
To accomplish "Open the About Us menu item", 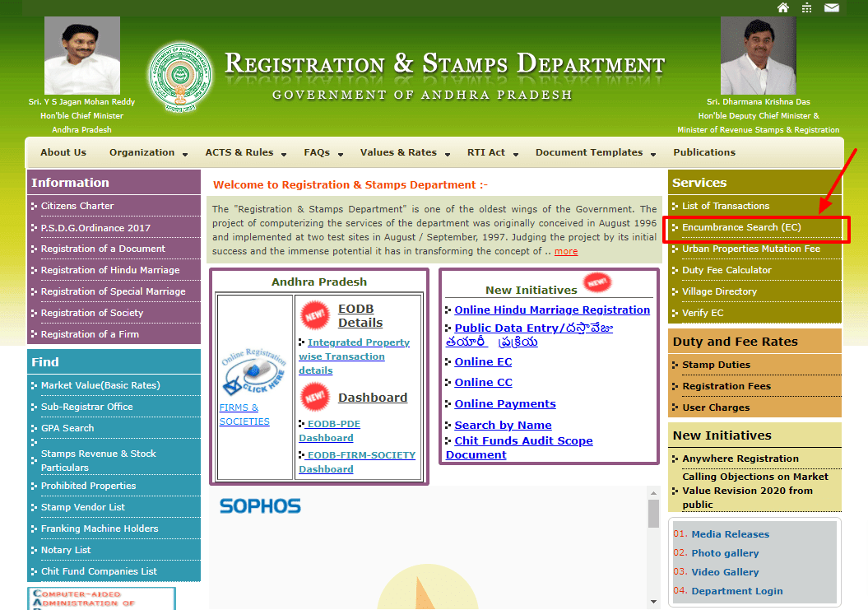I will 63,152.
